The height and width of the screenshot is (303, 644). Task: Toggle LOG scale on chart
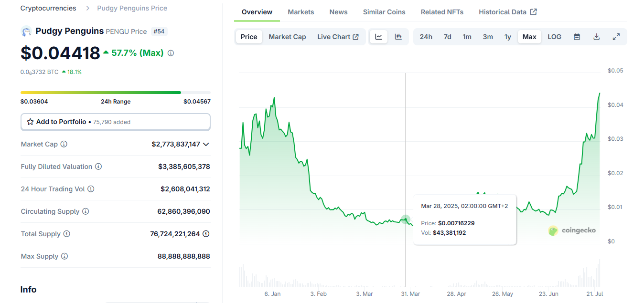tap(554, 37)
